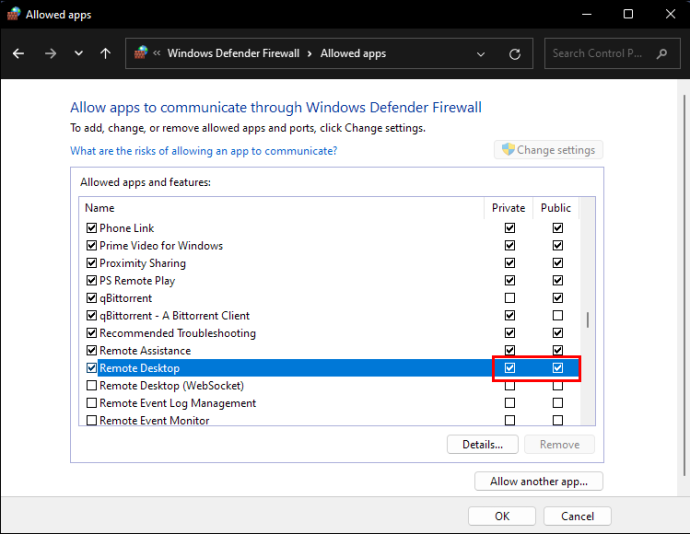Image resolution: width=690 pixels, height=534 pixels.
Task: Toggle Remote Desktop Private checkbox
Action: [x=510, y=368]
